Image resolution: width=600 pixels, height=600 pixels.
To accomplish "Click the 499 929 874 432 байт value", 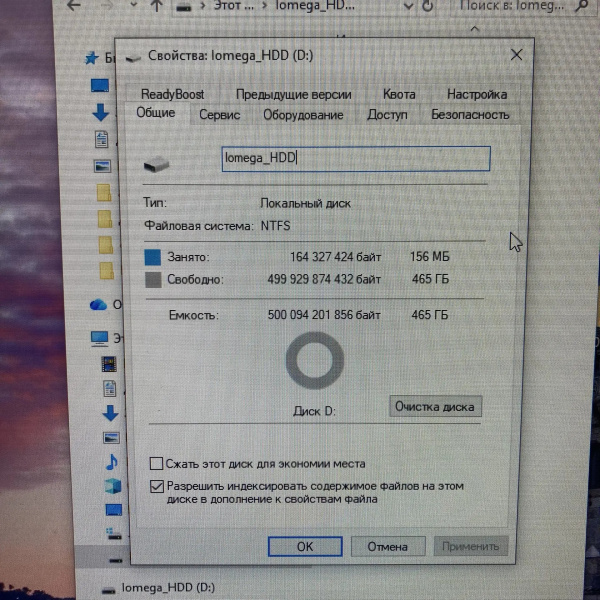I will pyautogui.click(x=324, y=279).
